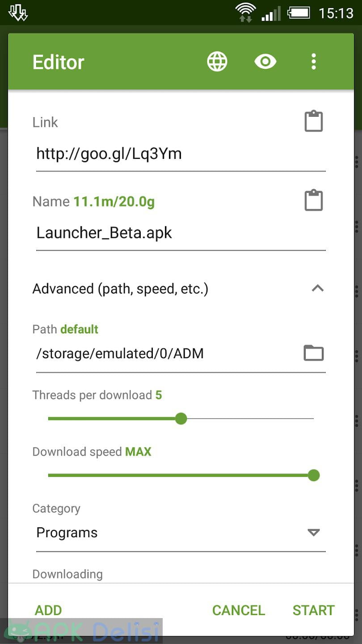
Task: Toggle the eye visibility icon
Action: click(x=265, y=61)
